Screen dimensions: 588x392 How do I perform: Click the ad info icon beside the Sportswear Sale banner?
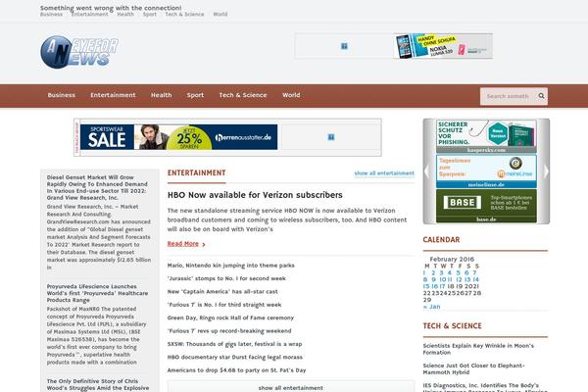[331, 137]
